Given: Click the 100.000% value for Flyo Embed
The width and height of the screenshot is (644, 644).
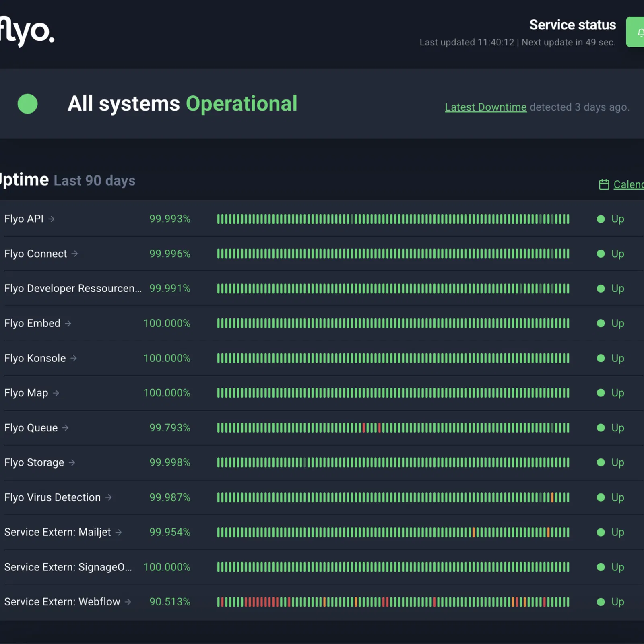Looking at the screenshot, I should (x=167, y=323).
